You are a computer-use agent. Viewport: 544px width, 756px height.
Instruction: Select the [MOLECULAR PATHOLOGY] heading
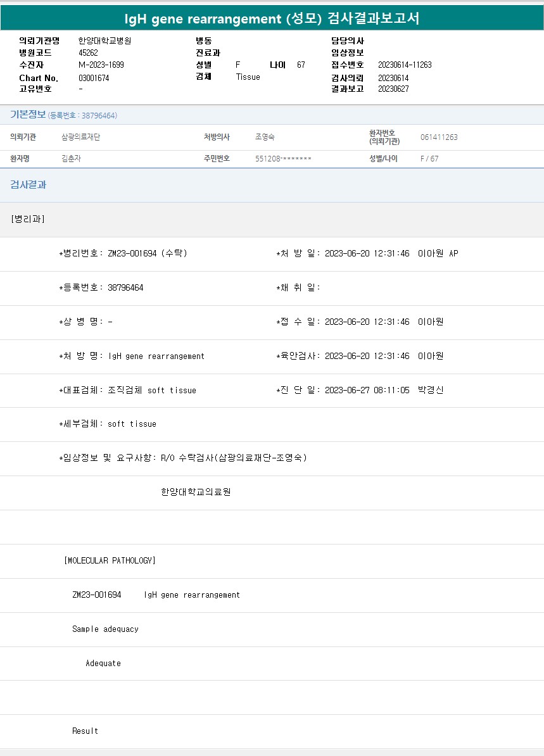point(110,560)
